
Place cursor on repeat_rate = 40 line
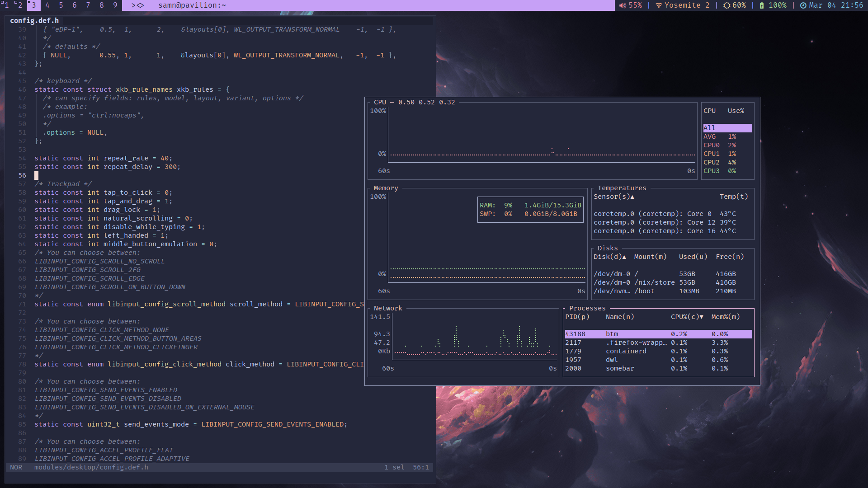coord(103,158)
